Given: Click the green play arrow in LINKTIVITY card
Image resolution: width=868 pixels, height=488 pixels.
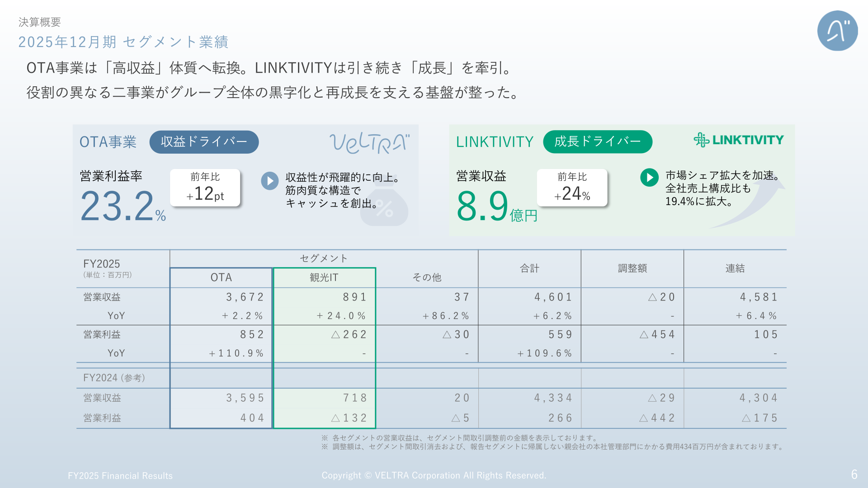Looking at the screenshot, I should click(x=650, y=178).
